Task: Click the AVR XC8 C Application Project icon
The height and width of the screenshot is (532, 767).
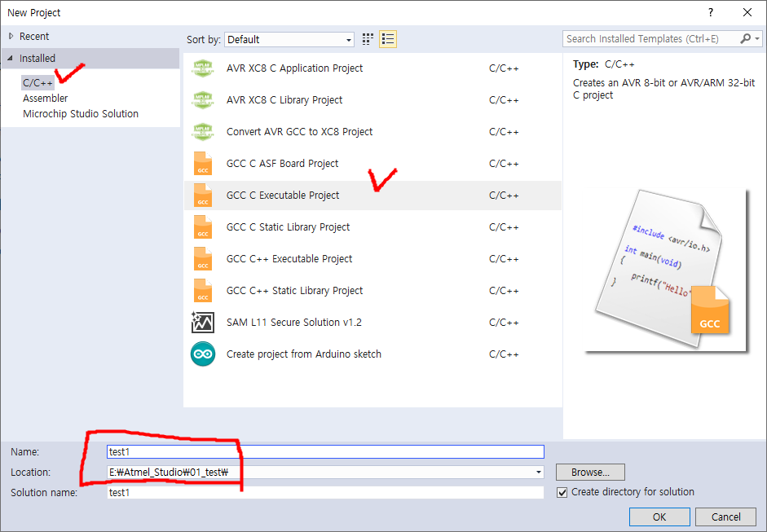Action: tap(202, 68)
